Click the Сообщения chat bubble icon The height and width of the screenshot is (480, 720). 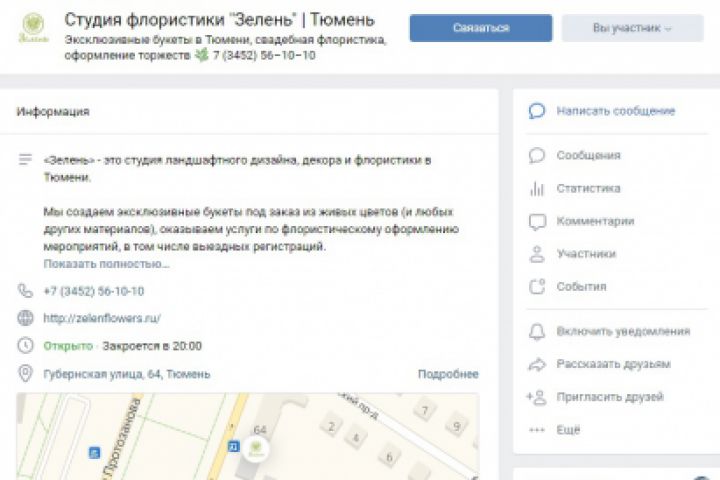537,155
